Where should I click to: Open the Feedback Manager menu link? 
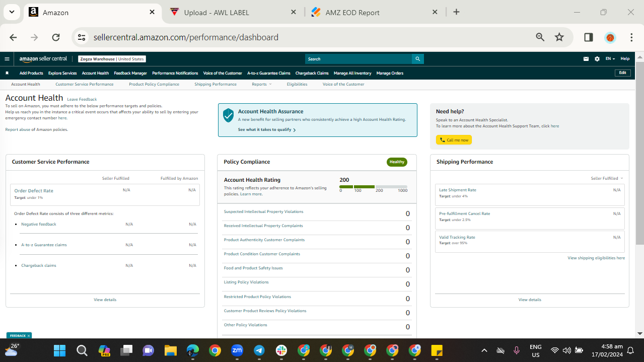pyautogui.click(x=130, y=73)
